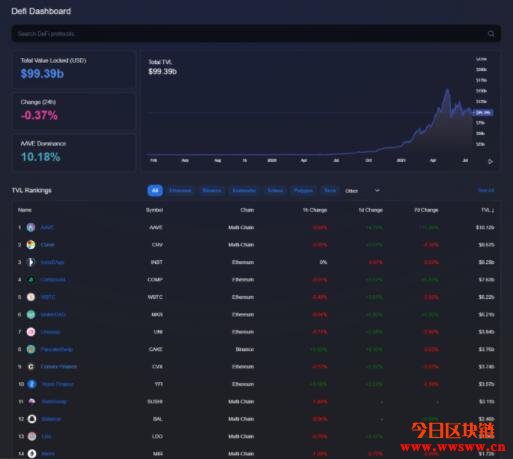Open the Uniswap protocol name link
513x459 pixels.
coord(51,332)
